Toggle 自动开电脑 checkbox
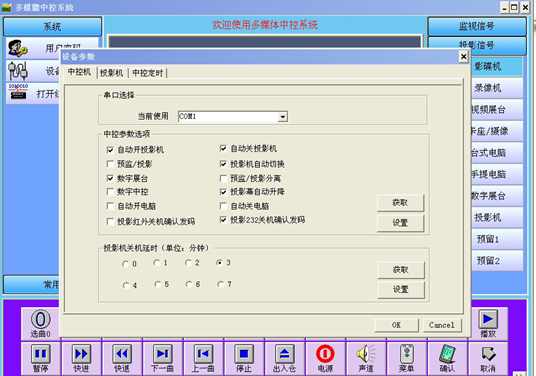536x376 pixels. point(110,206)
